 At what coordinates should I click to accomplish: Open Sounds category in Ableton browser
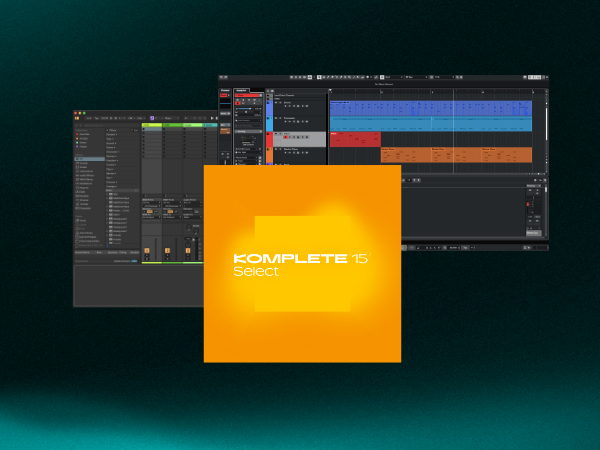click(83, 163)
